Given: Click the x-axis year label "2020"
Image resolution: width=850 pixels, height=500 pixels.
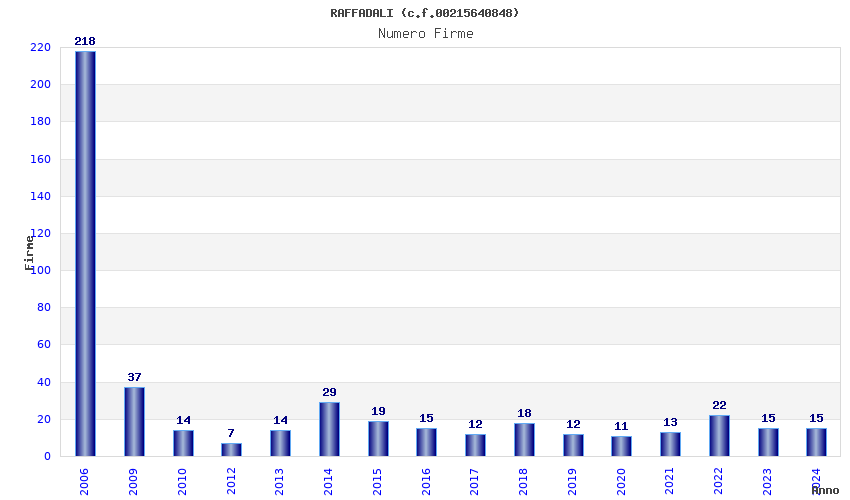Looking at the screenshot, I should tap(621, 482).
